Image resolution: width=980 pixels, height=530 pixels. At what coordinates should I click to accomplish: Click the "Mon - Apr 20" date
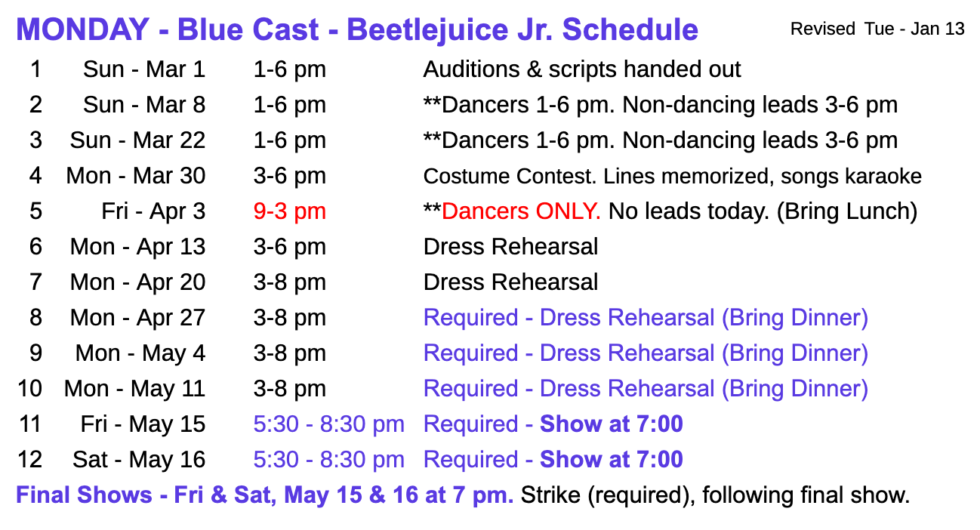(137, 282)
